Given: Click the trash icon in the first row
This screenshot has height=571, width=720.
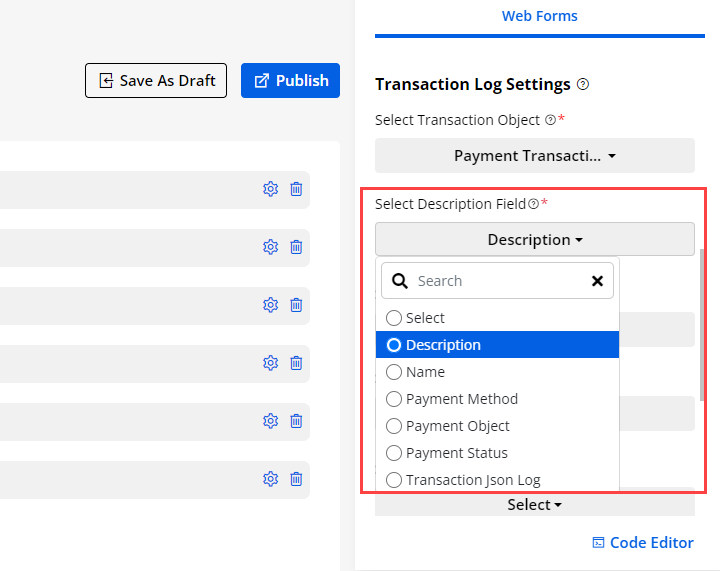Looking at the screenshot, I should 296,189.
